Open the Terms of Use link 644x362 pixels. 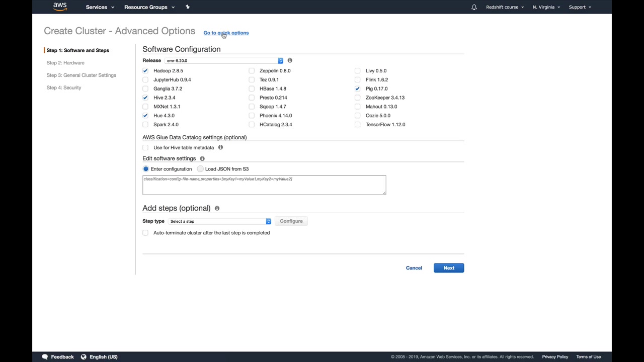[x=589, y=357]
